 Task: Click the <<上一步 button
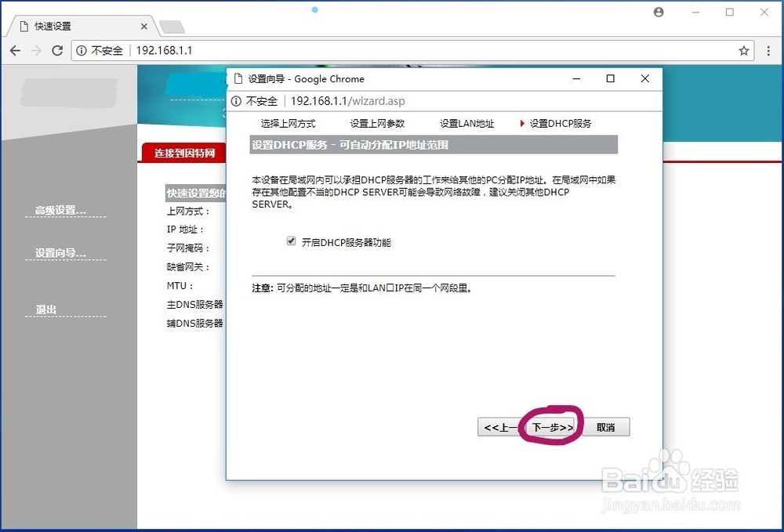tap(499, 426)
